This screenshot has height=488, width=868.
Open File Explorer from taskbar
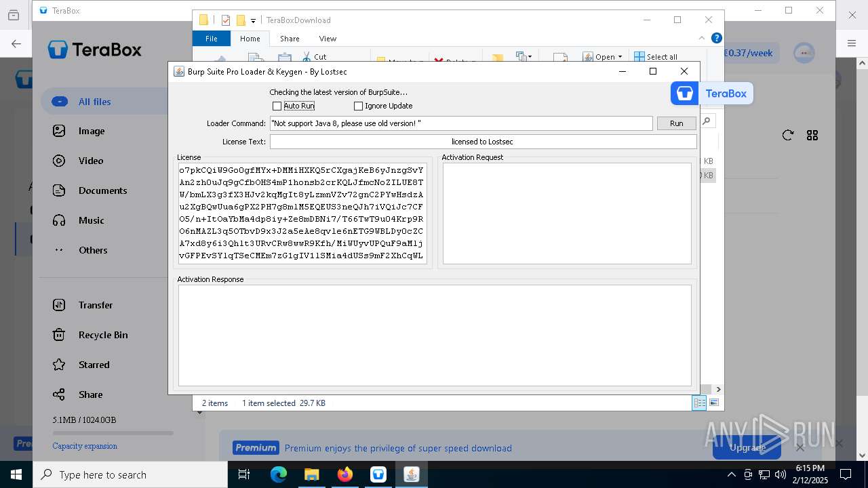(x=311, y=474)
